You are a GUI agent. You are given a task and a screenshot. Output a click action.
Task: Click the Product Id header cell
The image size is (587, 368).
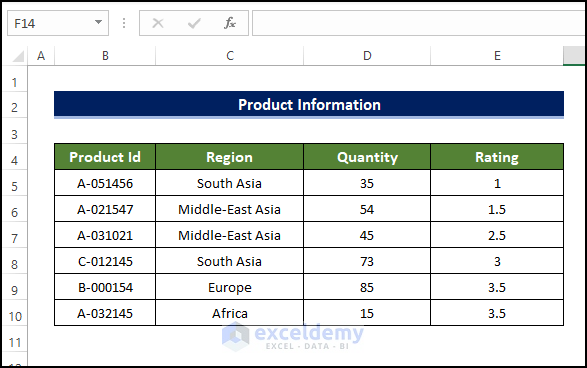click(105, 157)
